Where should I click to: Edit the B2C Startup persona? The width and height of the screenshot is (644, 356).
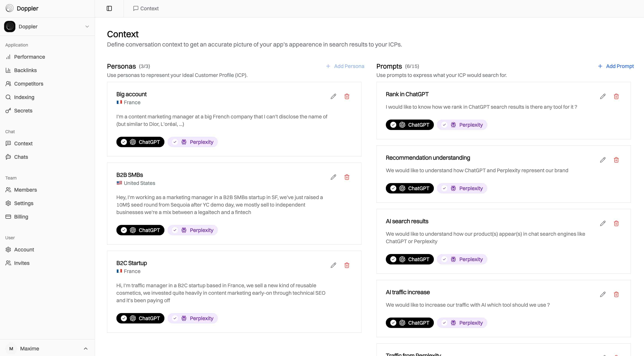pyautogui.click(x=333, y=265)
